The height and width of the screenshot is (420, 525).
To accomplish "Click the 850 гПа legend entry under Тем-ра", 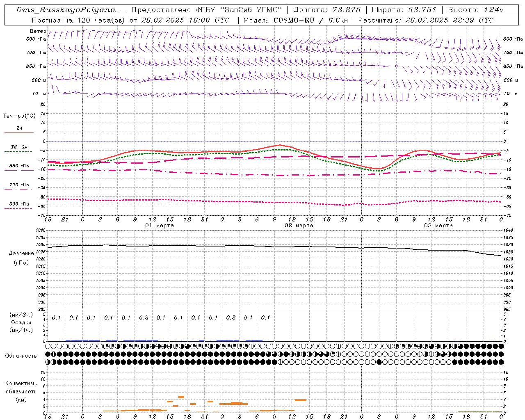I will pos(19,168).
